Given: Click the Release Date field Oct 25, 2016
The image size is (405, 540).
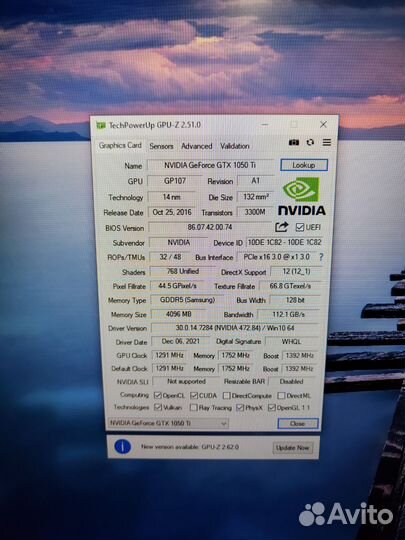Looking at the screenshot, I should coord(172,212).
